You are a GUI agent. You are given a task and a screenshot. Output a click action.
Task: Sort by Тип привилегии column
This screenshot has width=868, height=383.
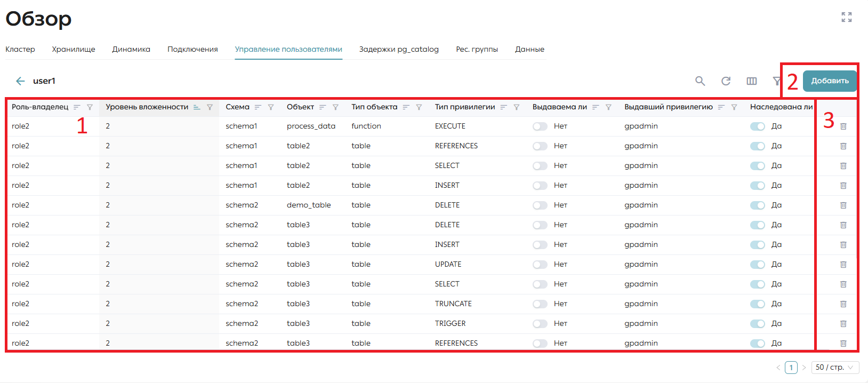click(x=503, y=107)
